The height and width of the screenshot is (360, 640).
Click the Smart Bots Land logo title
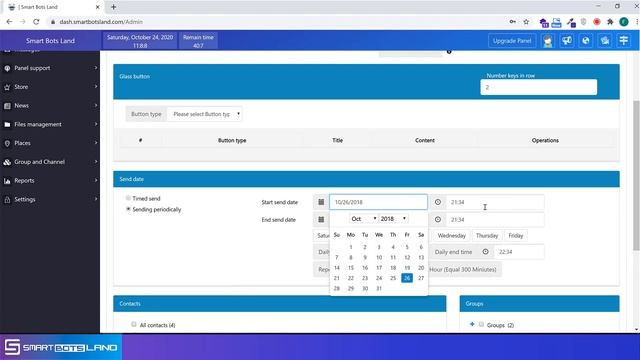coord(50,41)
